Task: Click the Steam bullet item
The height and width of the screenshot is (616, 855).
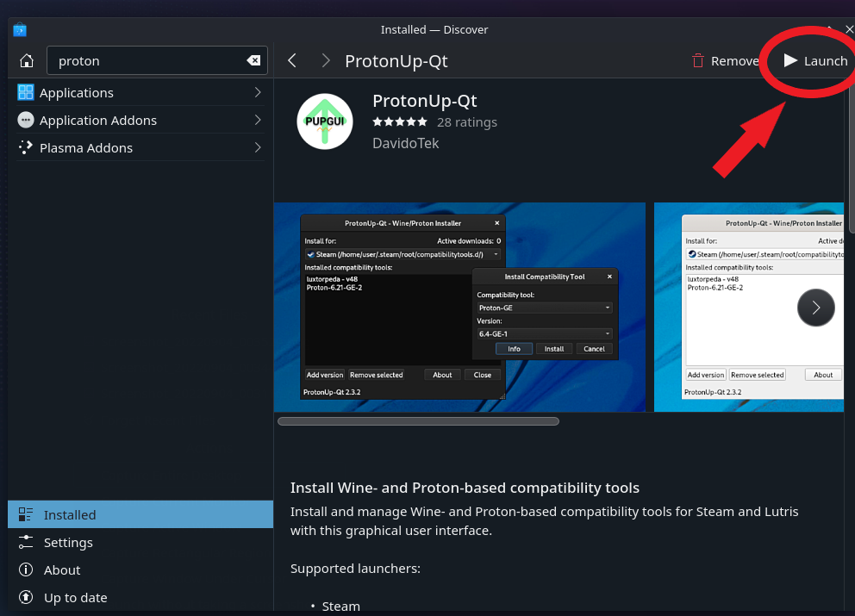Action: tap(340, 607)
